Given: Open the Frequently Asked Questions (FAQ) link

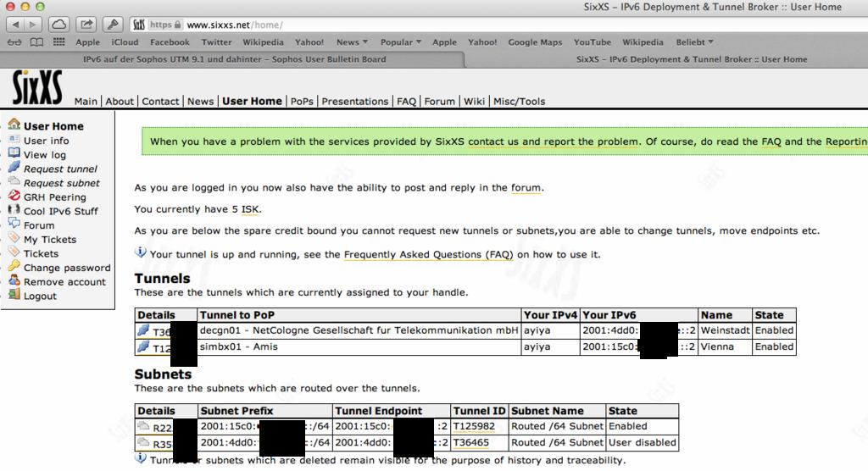Looking at the screenshot, I should tap(428, 254).
